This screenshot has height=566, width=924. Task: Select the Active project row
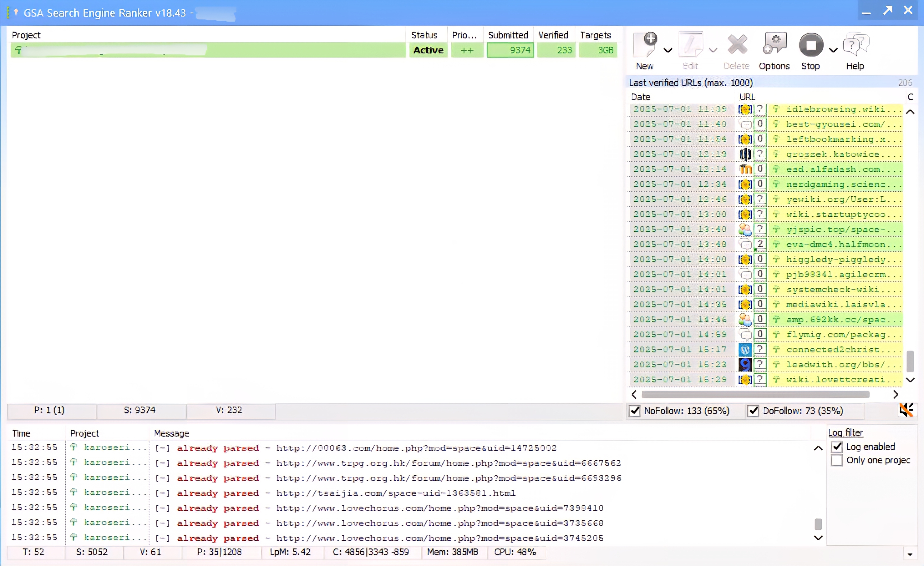pos(314,50)
